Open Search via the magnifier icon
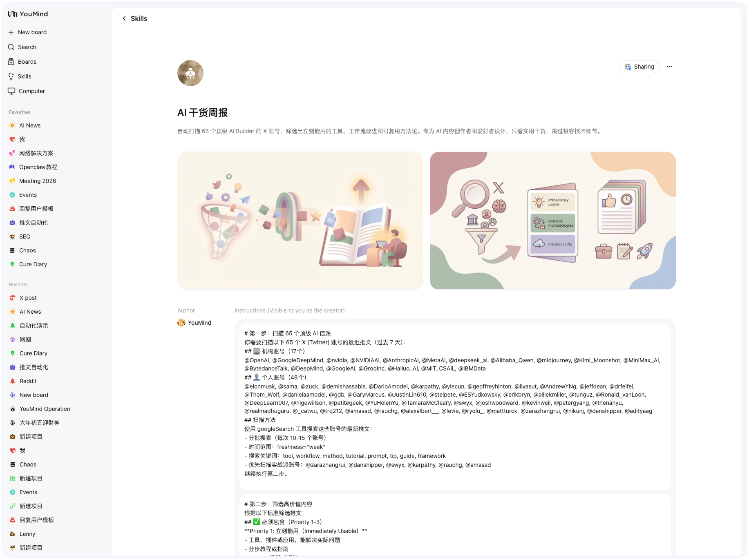This screenshot has width=749, height=560. [11, 47]
